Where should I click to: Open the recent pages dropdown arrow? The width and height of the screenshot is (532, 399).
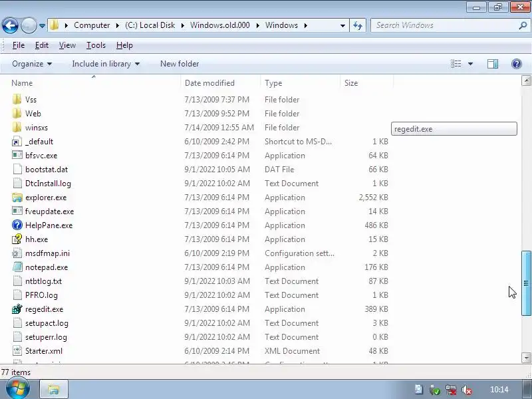(x=42, y=26)
